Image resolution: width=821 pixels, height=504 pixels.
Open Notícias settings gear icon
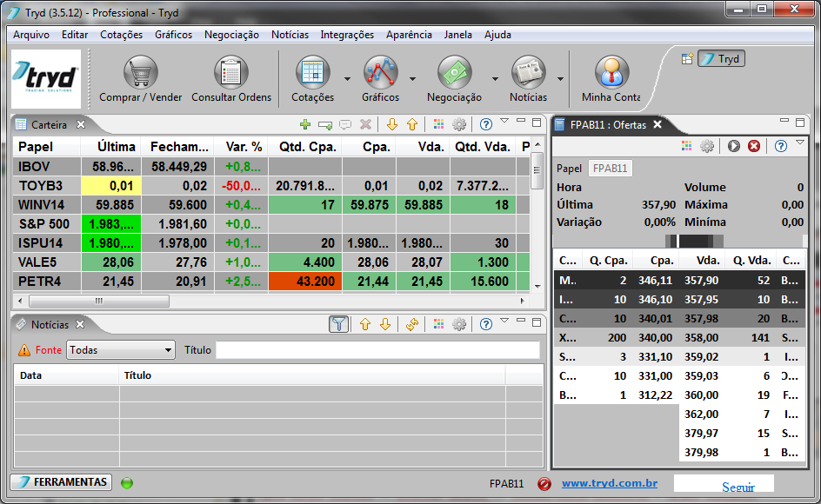pos(458,324)
